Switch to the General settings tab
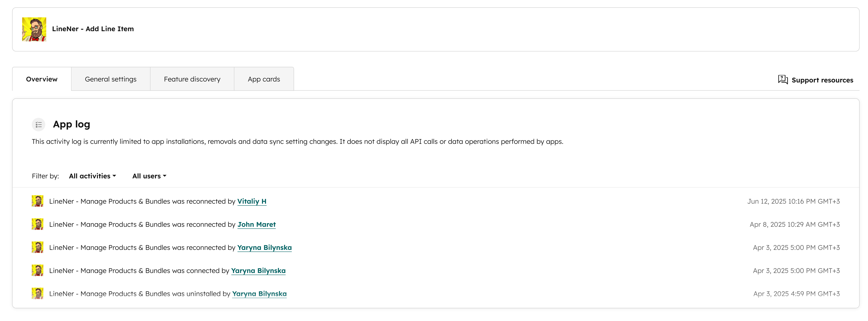This screenshot has width=868, height=321. click(111, 79)
